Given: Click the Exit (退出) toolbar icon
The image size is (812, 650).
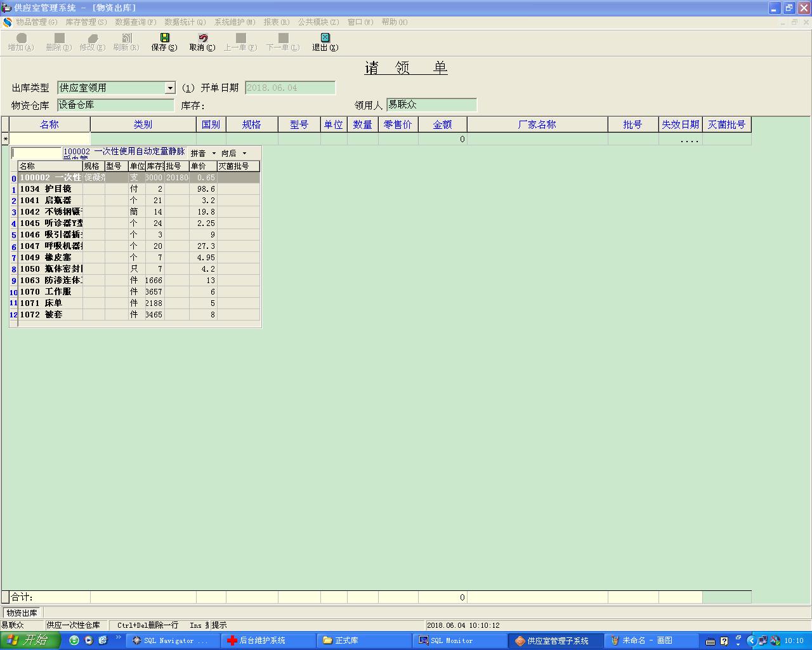Looking at the screenshot, I should click(325, 39).
